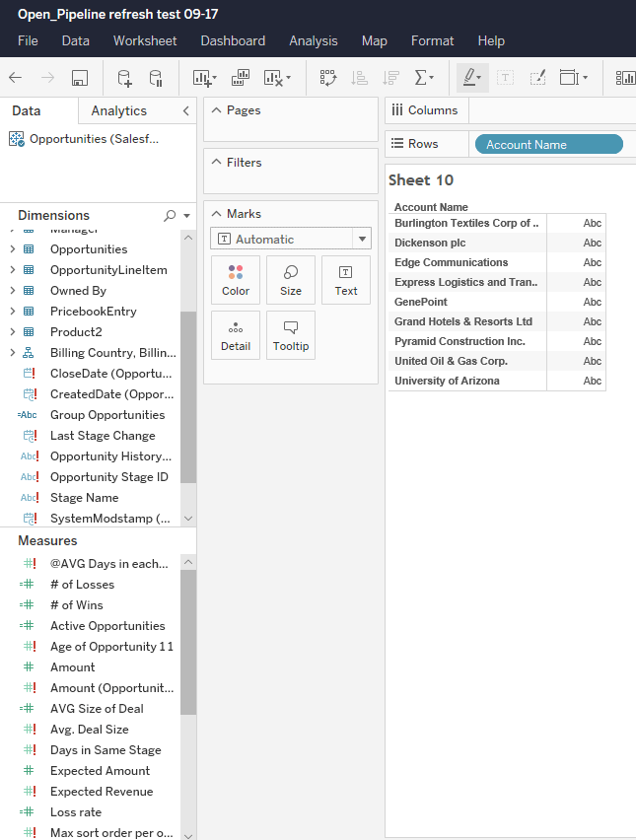Open the Analysis menu
The height and width of the screenshot is (840, 636).
(314, 40)
